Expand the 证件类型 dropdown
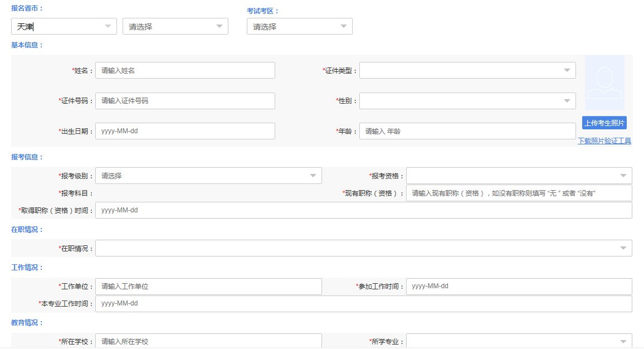644x349 pixels. [467, 70]
